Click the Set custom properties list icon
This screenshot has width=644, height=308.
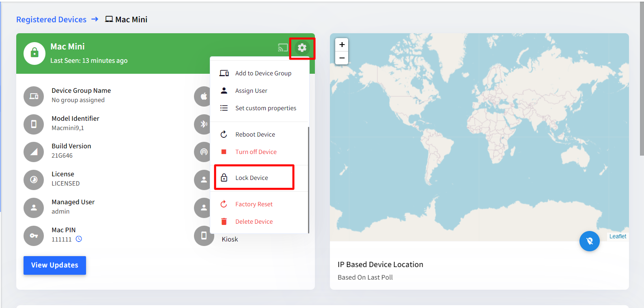(224, 108)
